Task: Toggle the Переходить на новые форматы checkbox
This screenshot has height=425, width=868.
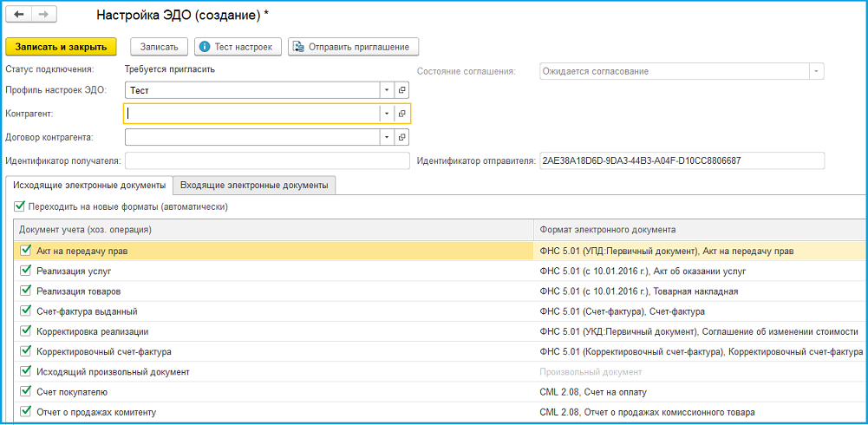Action: coord(20,206)
